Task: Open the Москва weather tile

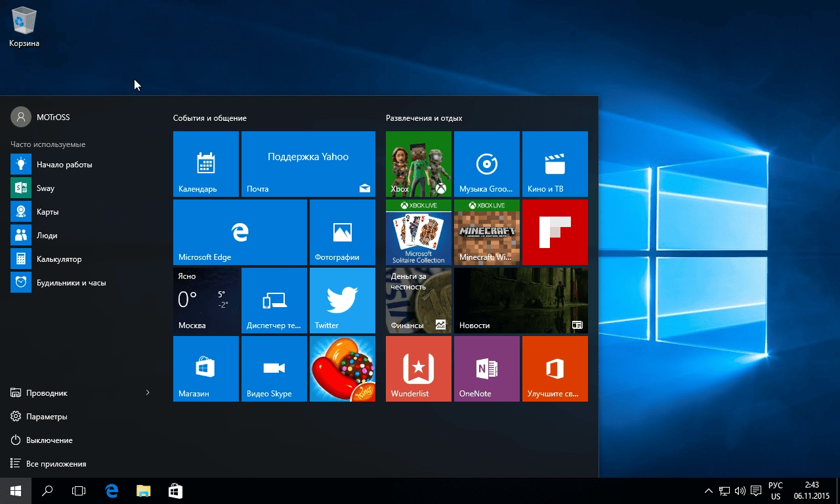Action: click(206, 301)
